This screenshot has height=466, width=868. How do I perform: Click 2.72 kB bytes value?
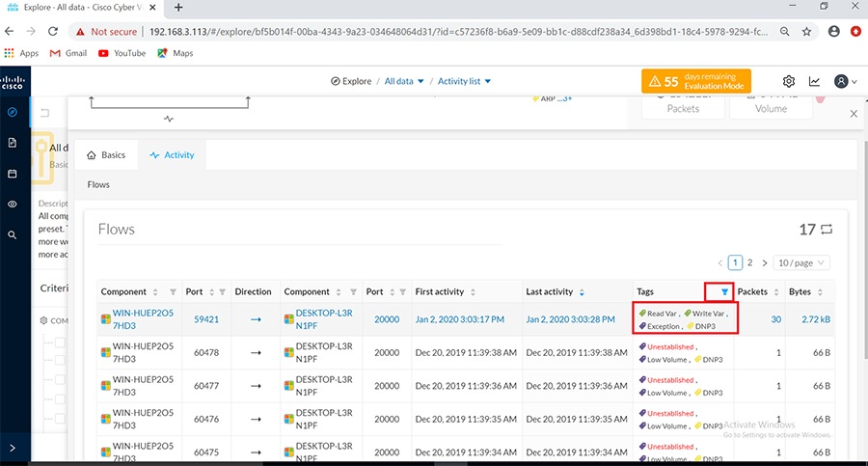point(816,319)
